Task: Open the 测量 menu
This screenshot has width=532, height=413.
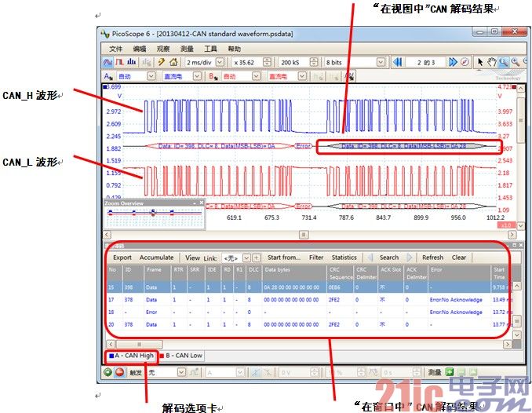Action: [187, 49]
